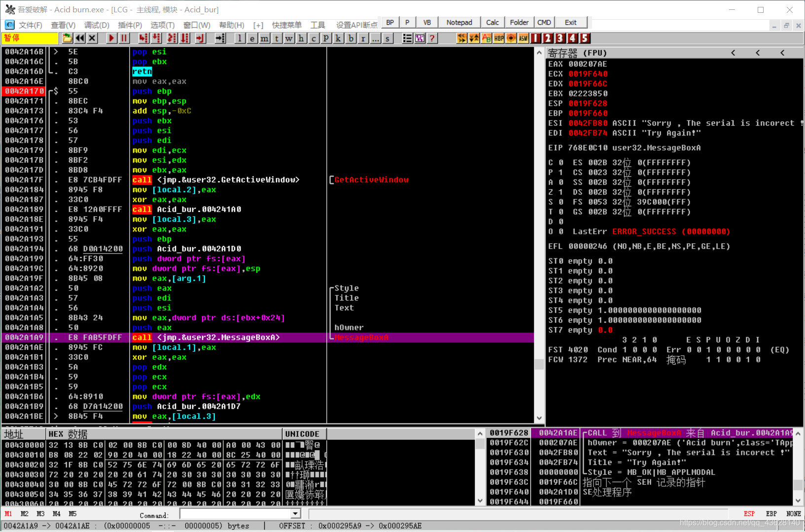The width and height of the screenshot is (805, 532).
Task: Open the 文件(F) menu
Action: click(x=30, y=25)
